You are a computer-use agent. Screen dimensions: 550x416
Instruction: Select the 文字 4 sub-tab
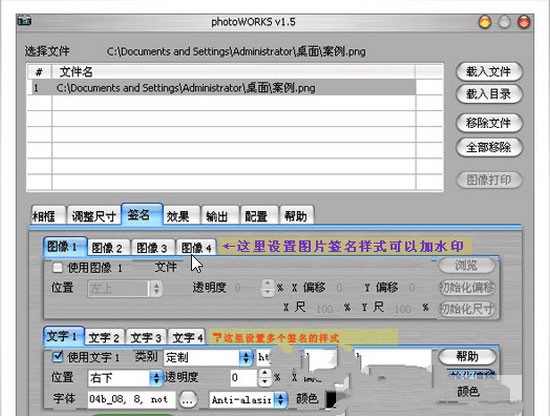click(x=187, y=337)
